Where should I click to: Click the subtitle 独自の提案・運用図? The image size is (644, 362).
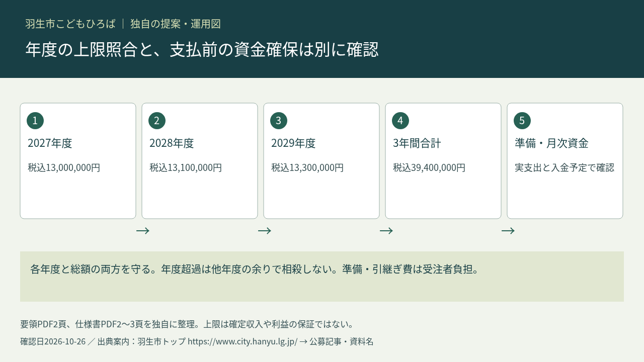pos(176,24)
